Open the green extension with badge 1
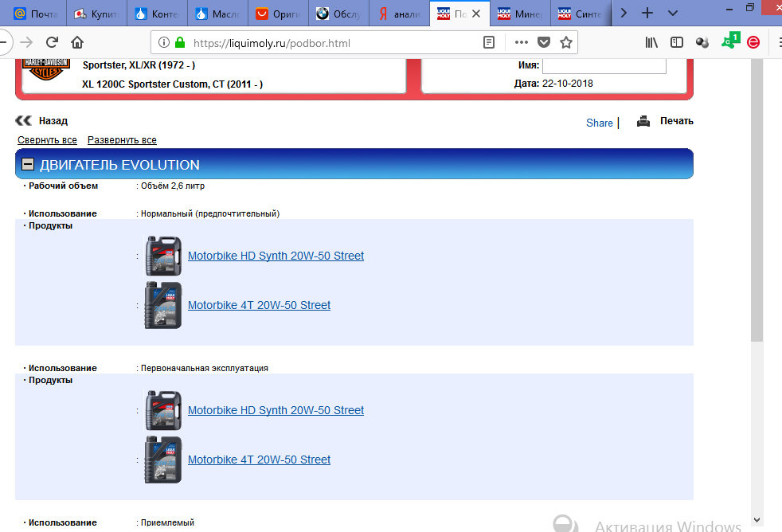 (x=730, y=41)
